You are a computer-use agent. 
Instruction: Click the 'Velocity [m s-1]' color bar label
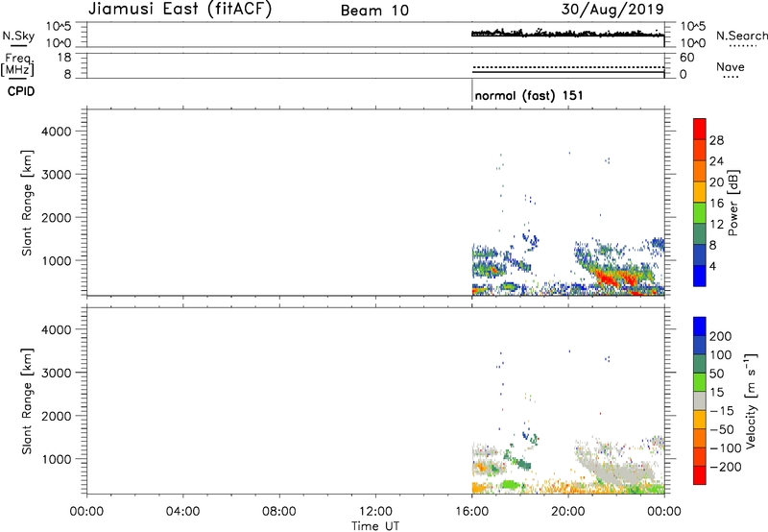[x=751, y=400]
